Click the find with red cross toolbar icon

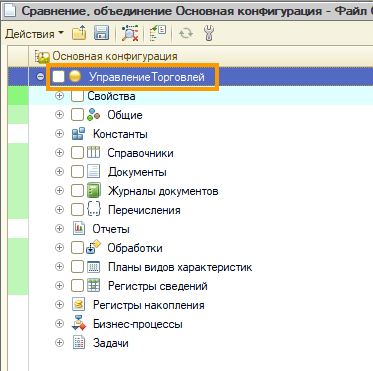(130, 33)
